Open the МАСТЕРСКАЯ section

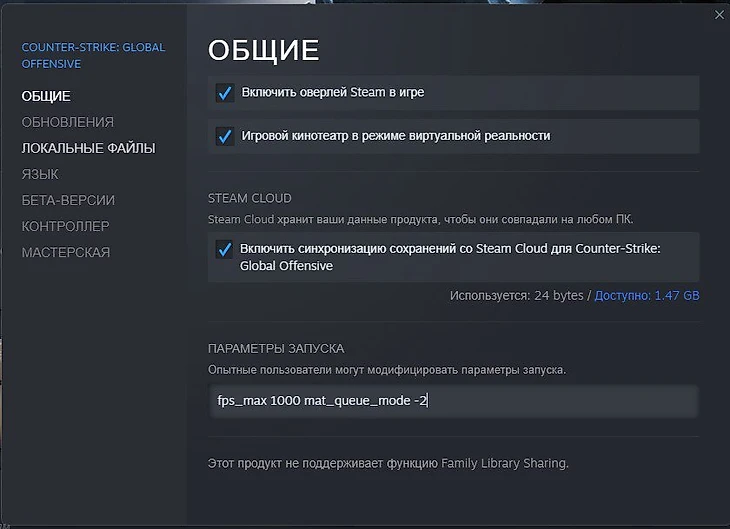point(66,252)
